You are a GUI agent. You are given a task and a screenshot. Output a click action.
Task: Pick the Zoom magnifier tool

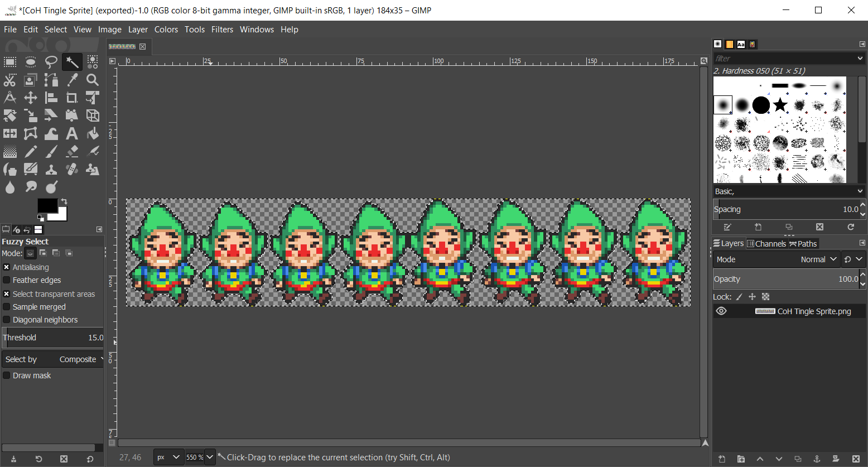pos(93,80)
